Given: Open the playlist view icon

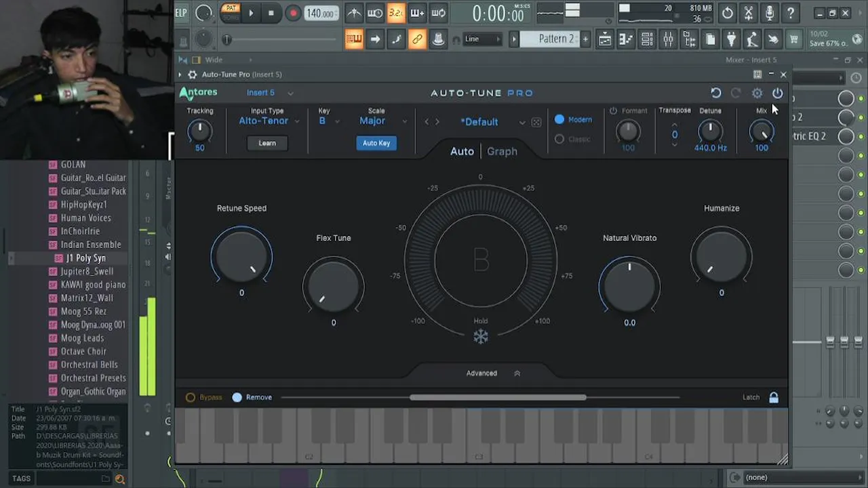Looking at the screenshot, I should [x=605, y=39].
